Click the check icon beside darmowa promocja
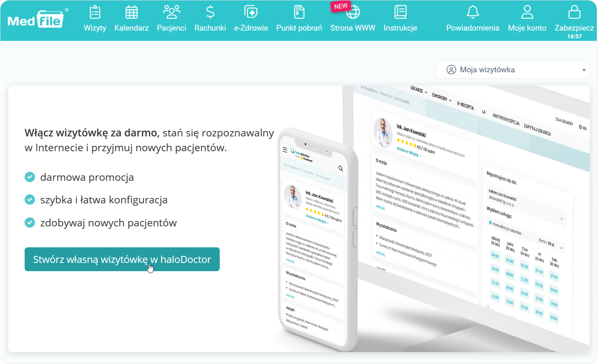 30,177
